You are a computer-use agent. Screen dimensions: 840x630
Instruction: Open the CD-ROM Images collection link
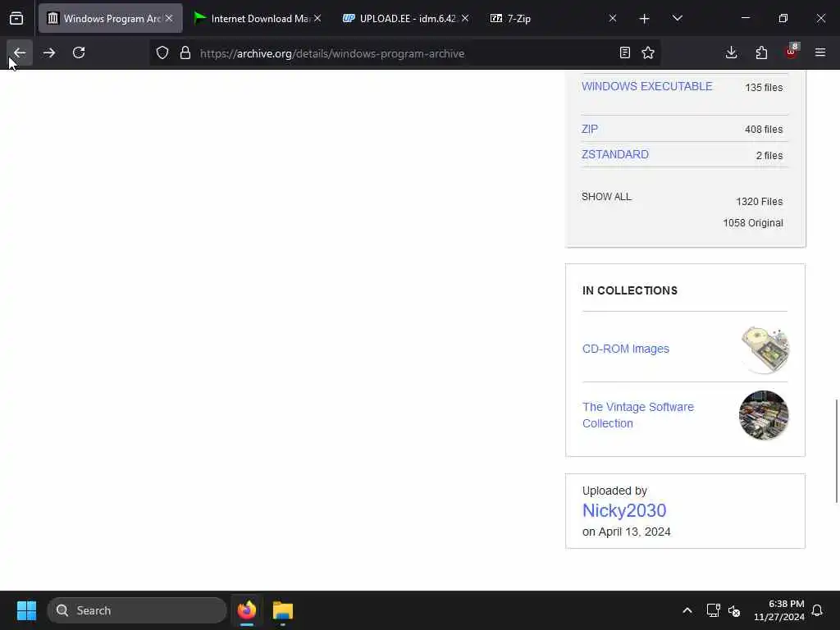pos(626,349)
